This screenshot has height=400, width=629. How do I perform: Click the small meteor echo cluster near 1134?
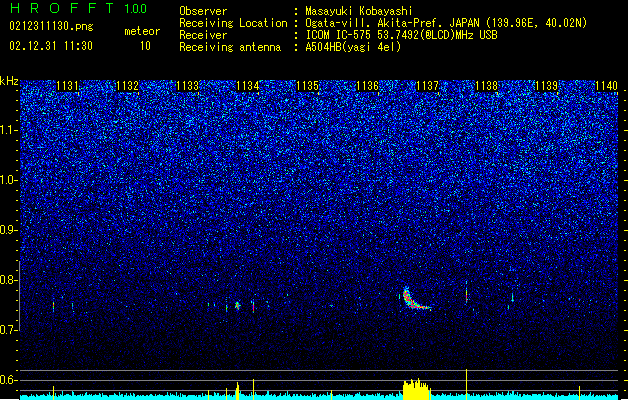(x=237, y=306)
